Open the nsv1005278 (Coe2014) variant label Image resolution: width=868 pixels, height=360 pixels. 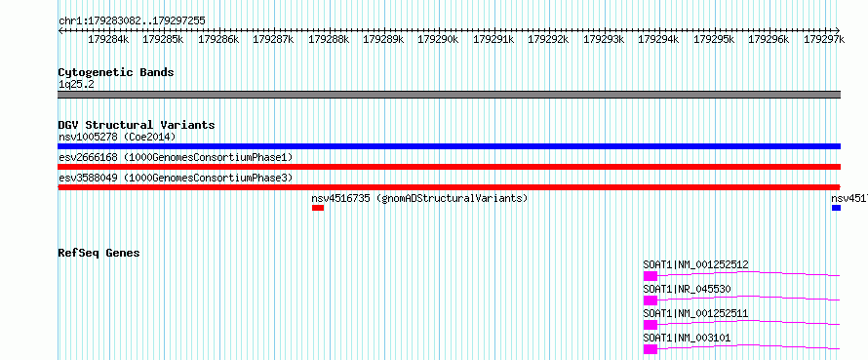pos(117,137)
